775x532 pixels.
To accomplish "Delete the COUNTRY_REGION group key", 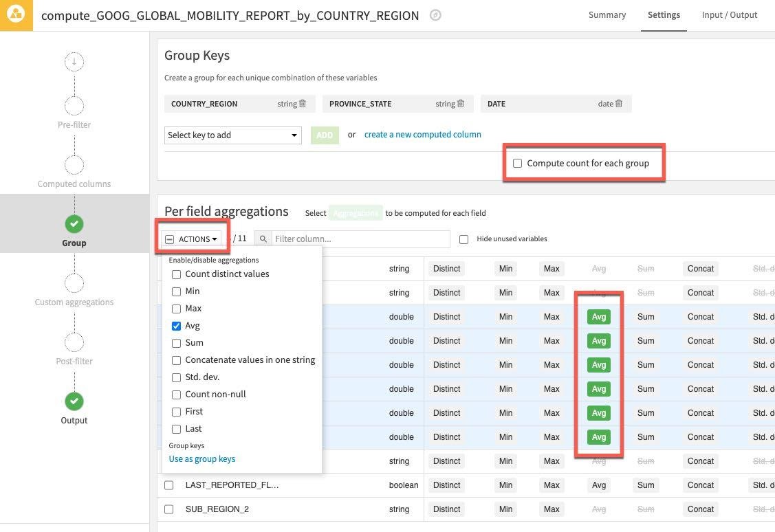I will (302, 104).
